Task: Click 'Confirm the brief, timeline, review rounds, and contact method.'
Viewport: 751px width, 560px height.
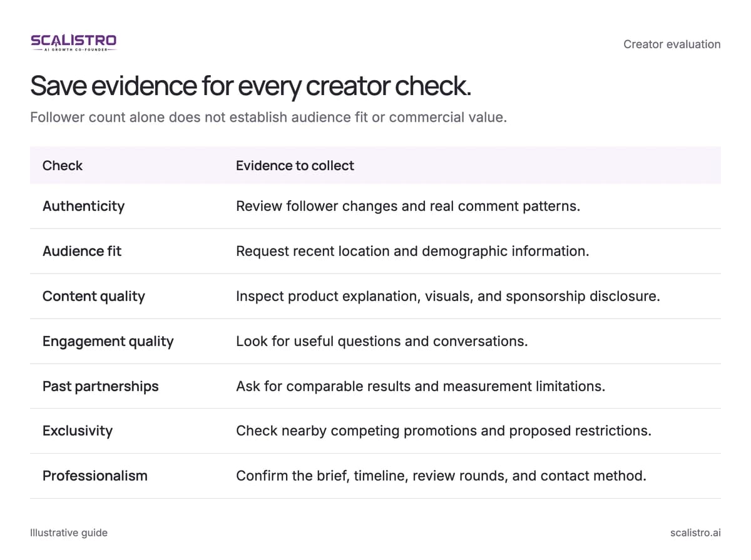Action: 441,476
